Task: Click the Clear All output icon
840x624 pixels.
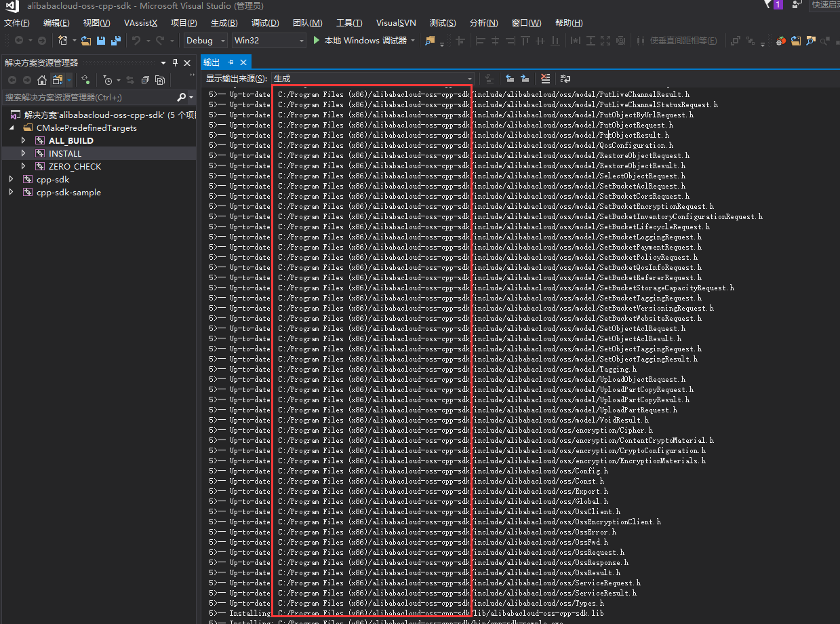Action: point(545,79)
